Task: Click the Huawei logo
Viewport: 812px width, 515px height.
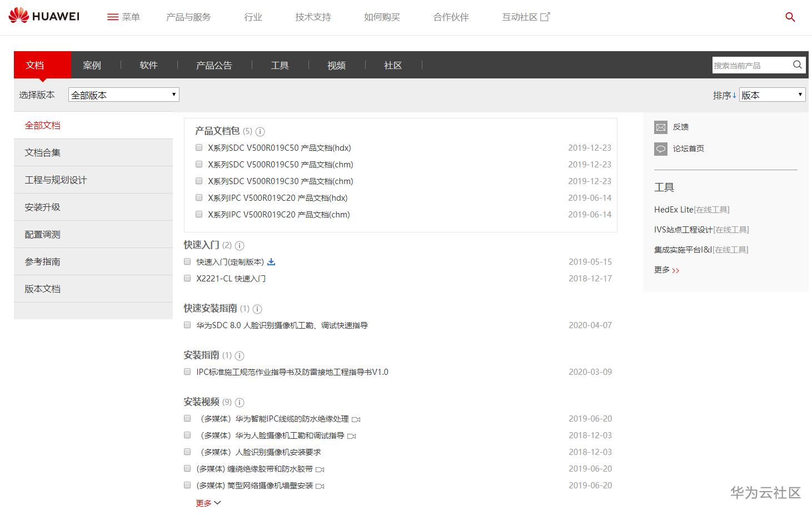Action: tap(44, 16)
